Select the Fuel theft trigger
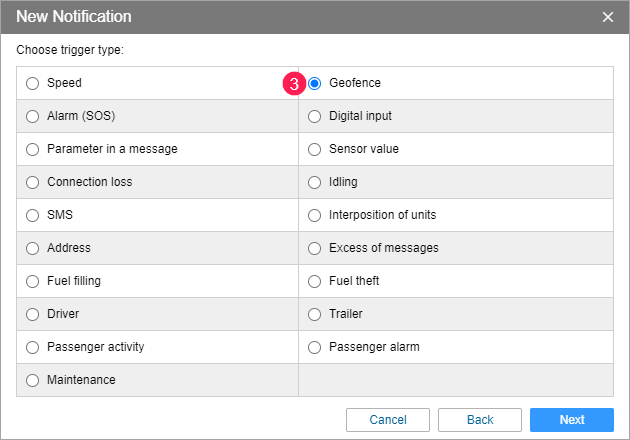The image size is (630, 440). [315, 281]
